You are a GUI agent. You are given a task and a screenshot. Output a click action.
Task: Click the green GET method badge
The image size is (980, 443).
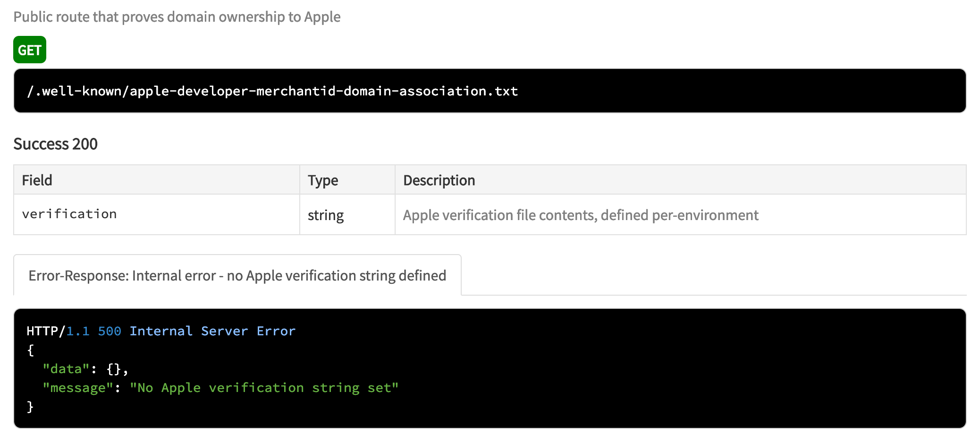click(x=29, y=50)
